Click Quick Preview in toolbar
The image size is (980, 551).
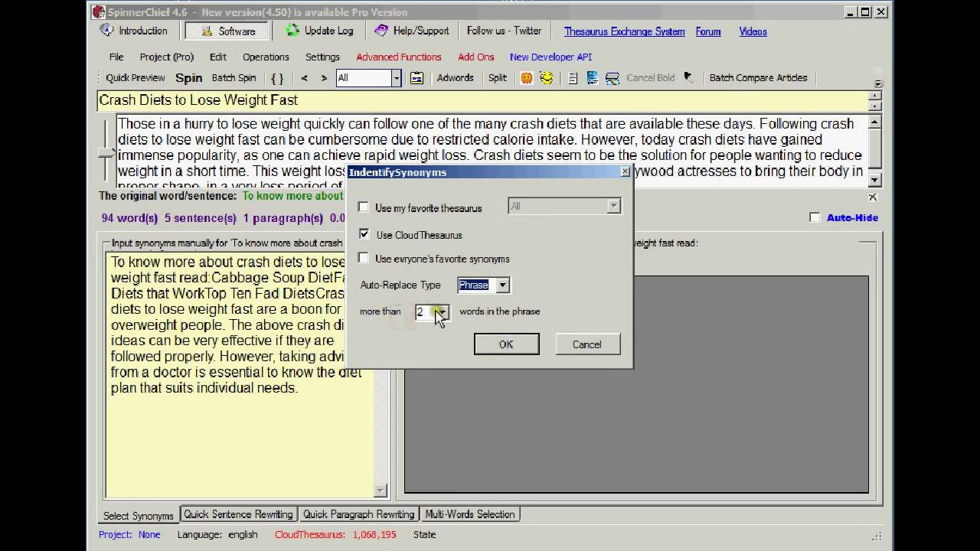(x=136, y=77)
